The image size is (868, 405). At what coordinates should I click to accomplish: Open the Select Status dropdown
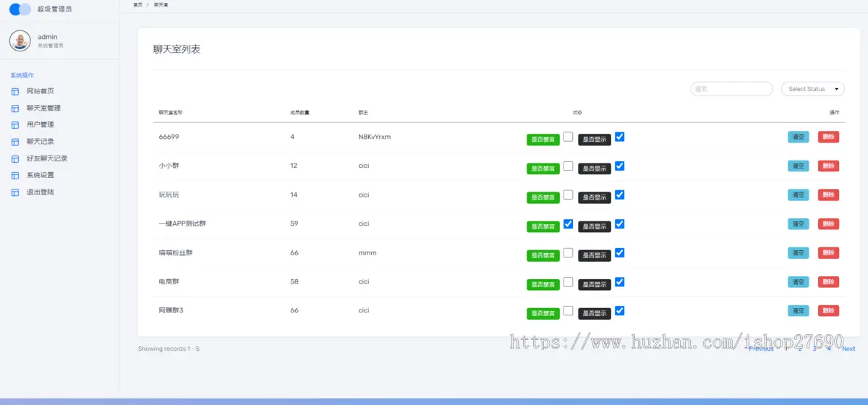(x=813, y=89)
